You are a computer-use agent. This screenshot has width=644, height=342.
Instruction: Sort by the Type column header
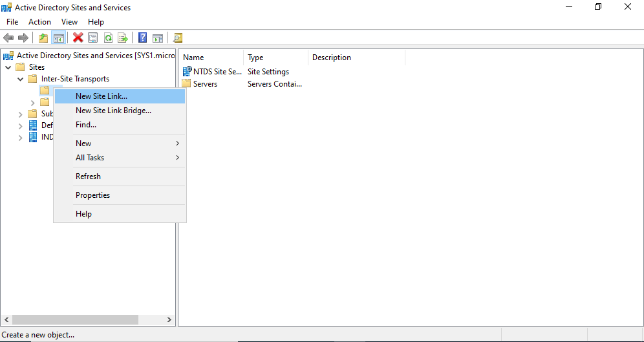(x=276, y=58)
